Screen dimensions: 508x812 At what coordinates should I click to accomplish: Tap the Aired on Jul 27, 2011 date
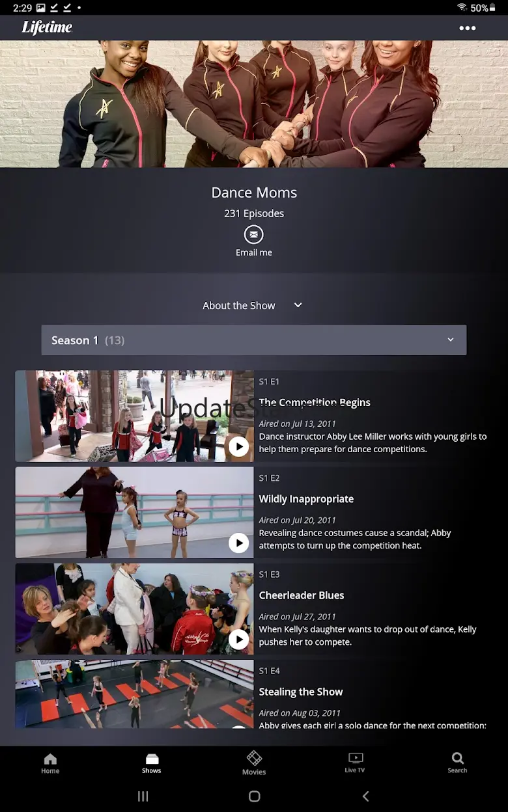click(297, 617)
